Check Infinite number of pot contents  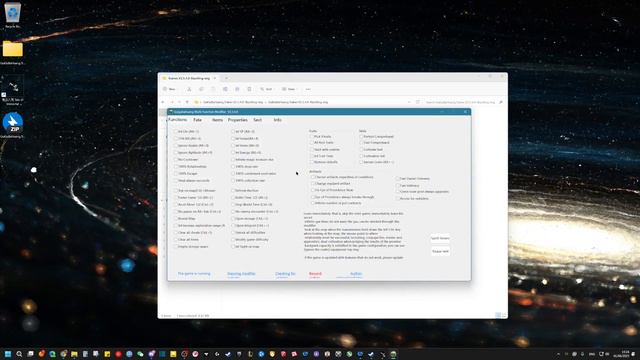(313, 203)
